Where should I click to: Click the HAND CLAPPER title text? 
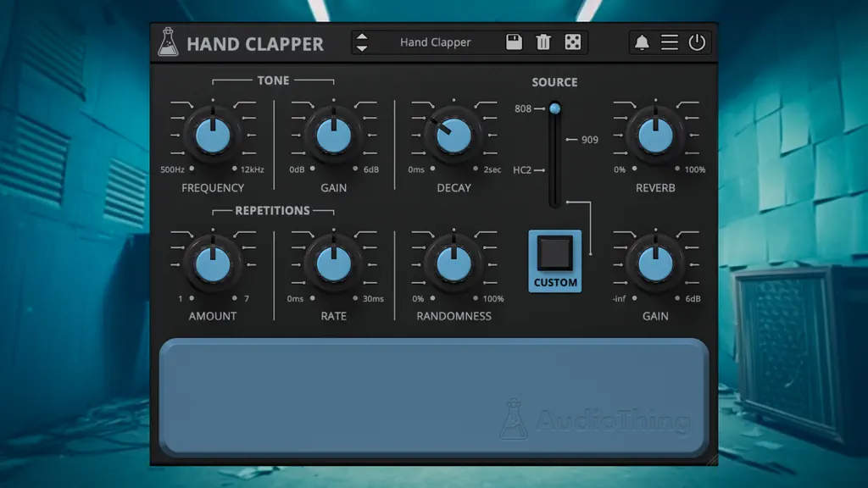(255, 44)
